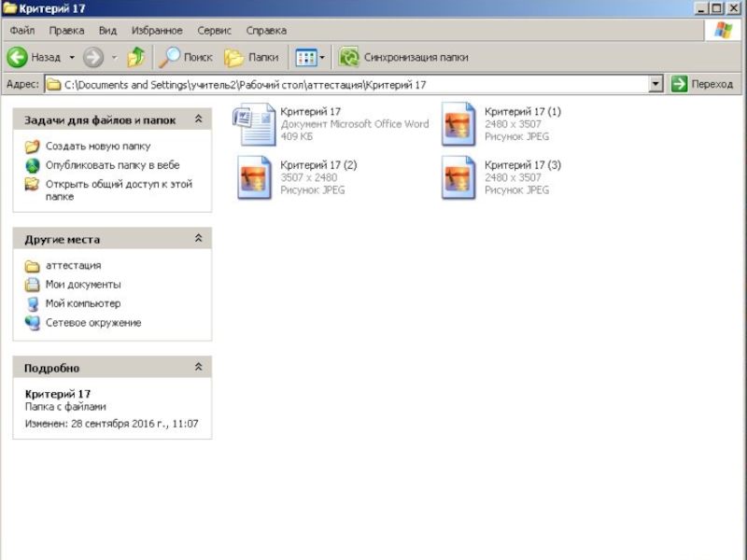Click Открыть общий доступ к этой папке
Viewport: 747px width, 560px height.
click(119, 190)
